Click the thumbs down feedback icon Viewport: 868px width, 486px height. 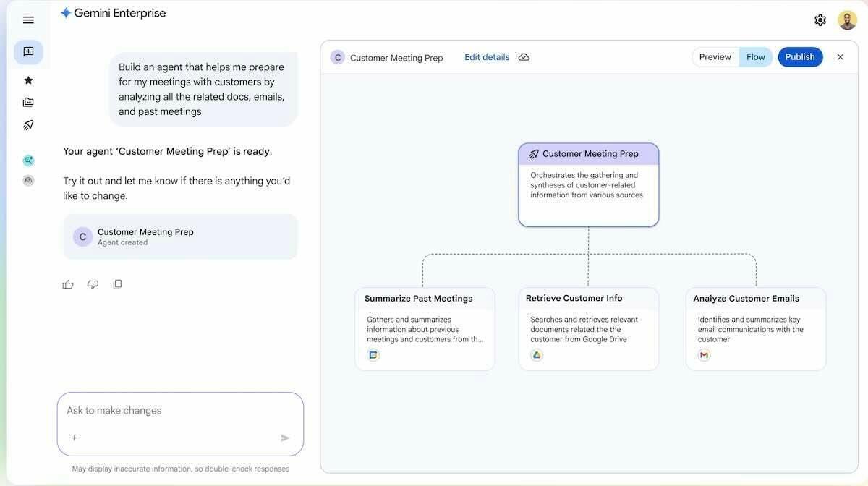tap(93, 284)
